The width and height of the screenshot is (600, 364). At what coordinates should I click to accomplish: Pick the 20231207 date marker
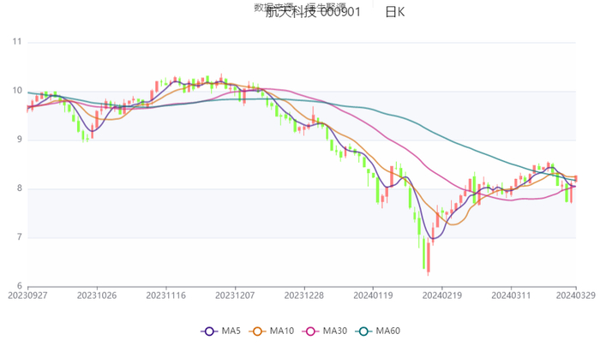coord(235,295)
